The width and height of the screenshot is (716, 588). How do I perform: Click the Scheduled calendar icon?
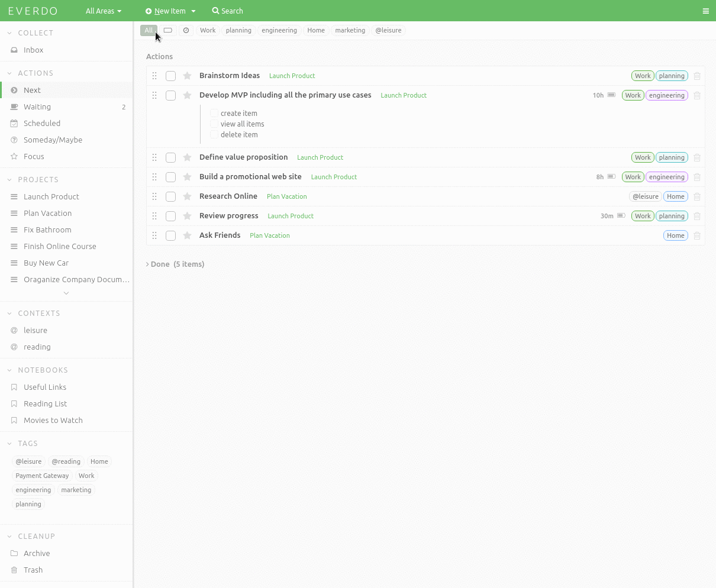tap(14, 123)
